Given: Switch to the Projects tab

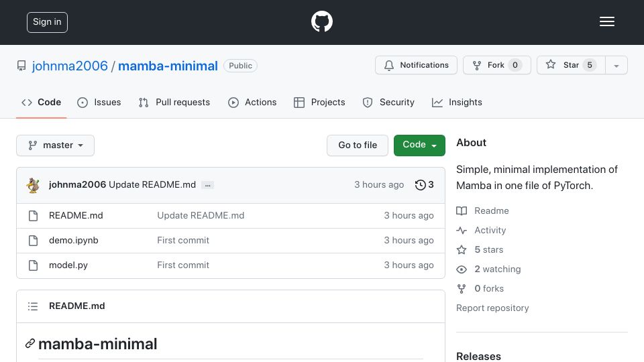Looking at the screenshot, I should click(319, 102).
